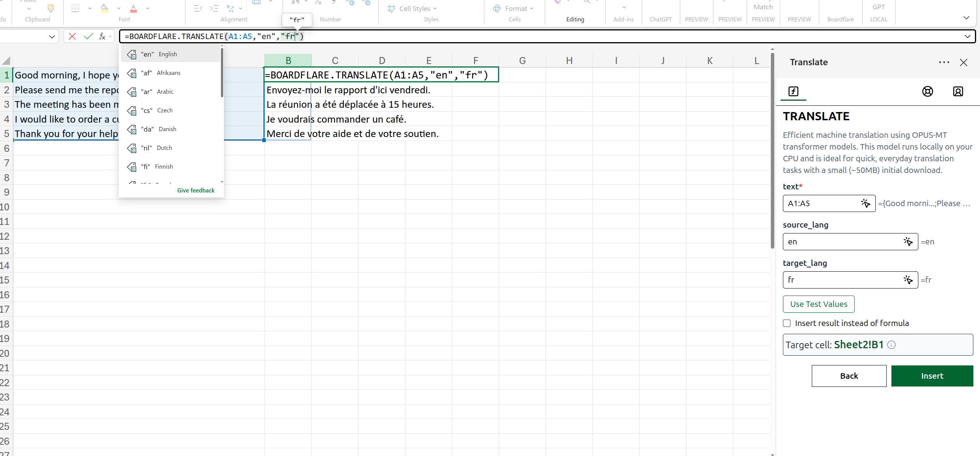Click the Increase Indent icon
980x456 pixels.
click(214, 8)
